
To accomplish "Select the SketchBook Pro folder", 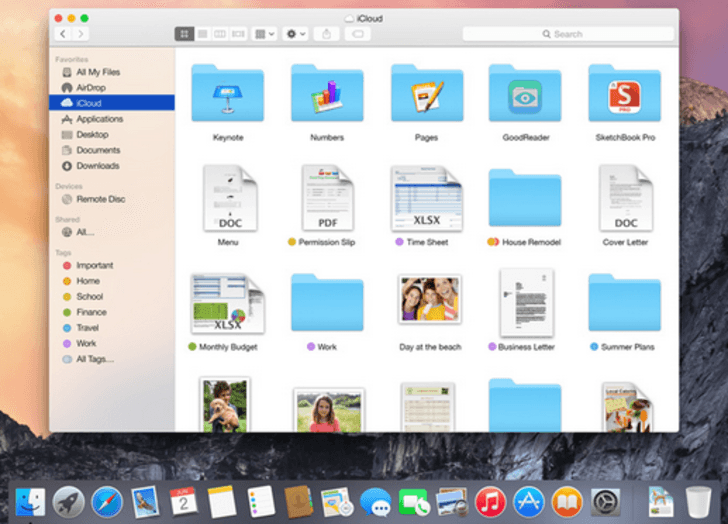I will (624, 96).
